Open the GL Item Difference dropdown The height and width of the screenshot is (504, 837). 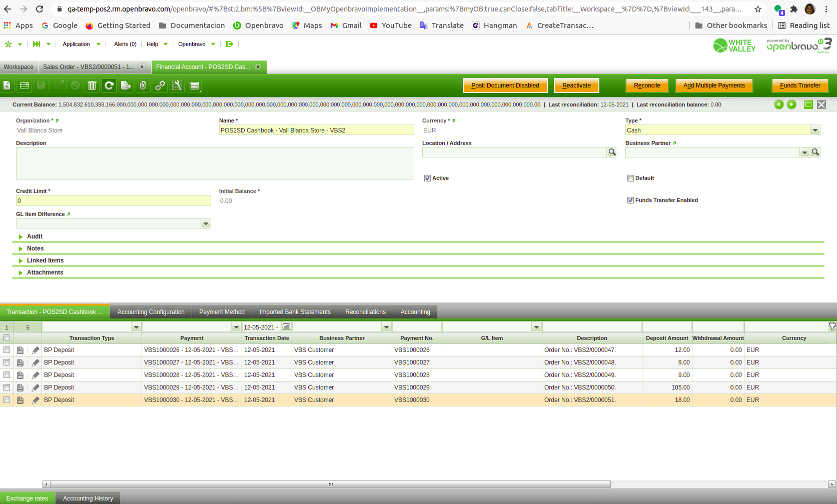(x=206, y=223)
